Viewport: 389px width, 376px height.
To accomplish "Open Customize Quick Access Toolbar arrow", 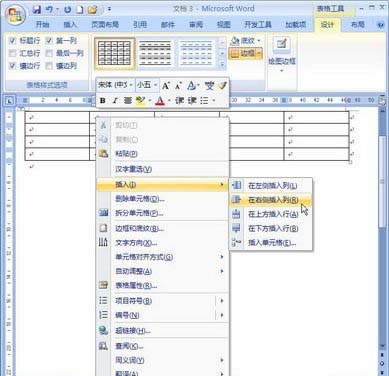I will coord(109,9).
